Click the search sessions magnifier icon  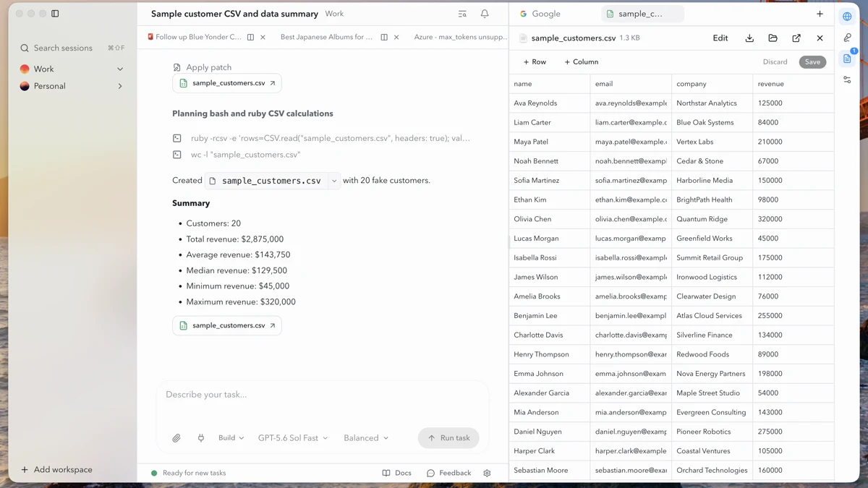click(25, 48)
